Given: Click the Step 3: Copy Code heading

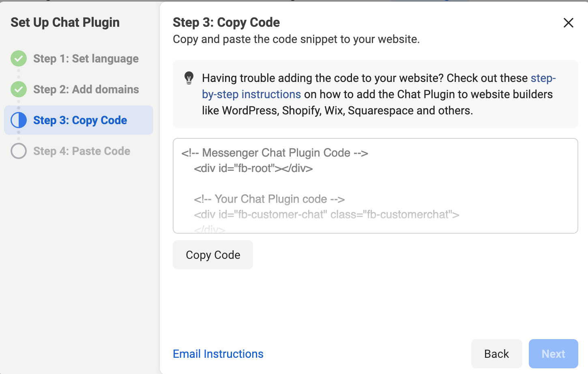Looking at the screenshot, I should point(226,22).
